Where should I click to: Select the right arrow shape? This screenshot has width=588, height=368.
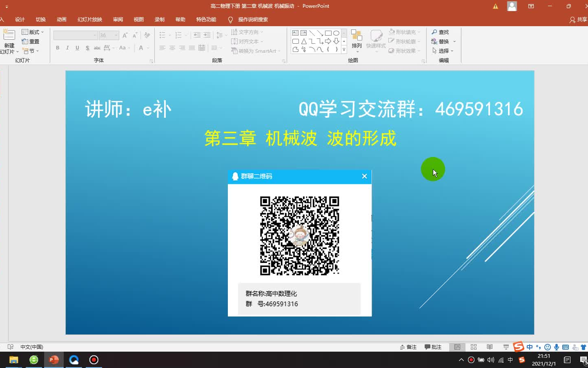click(x=328, y=41)
